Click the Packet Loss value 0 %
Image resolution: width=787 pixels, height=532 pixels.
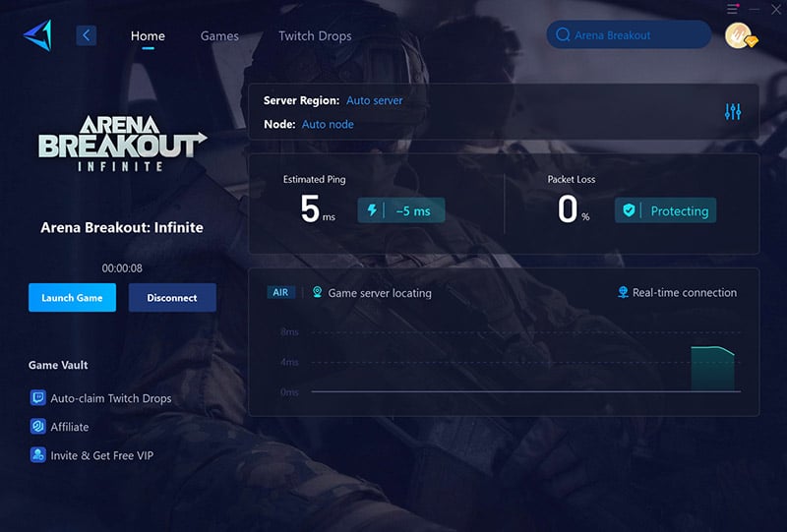(x=574, y=208)
